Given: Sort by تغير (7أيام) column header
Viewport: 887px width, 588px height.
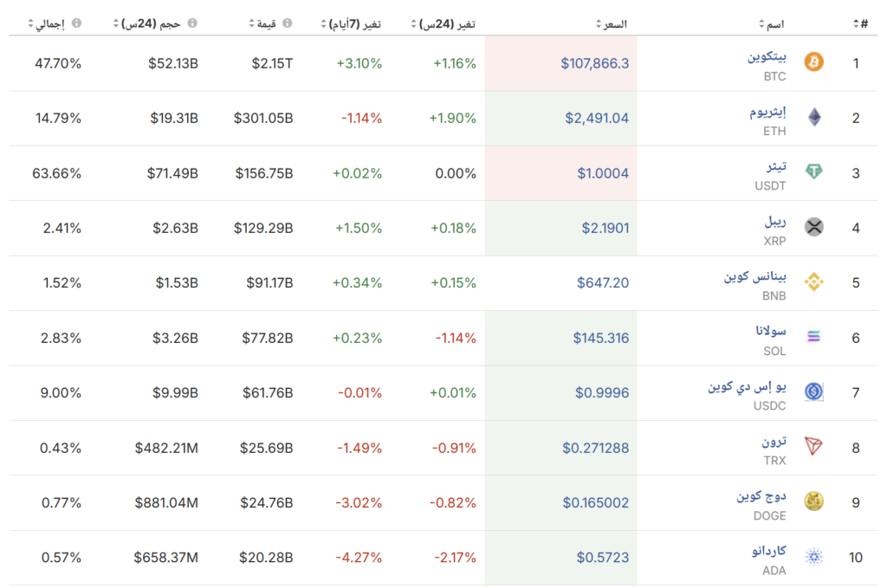Looking at the screenshot, I should tap(353, 23).
